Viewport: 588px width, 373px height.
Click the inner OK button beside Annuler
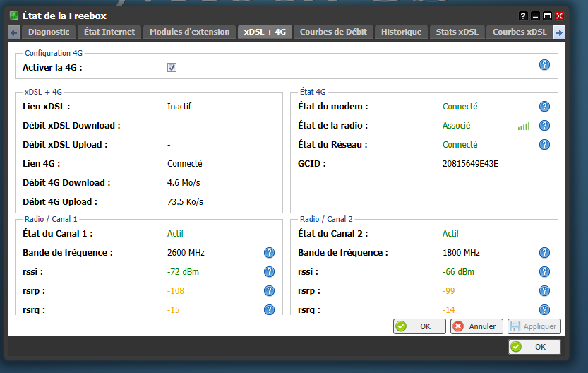point(419,326)
